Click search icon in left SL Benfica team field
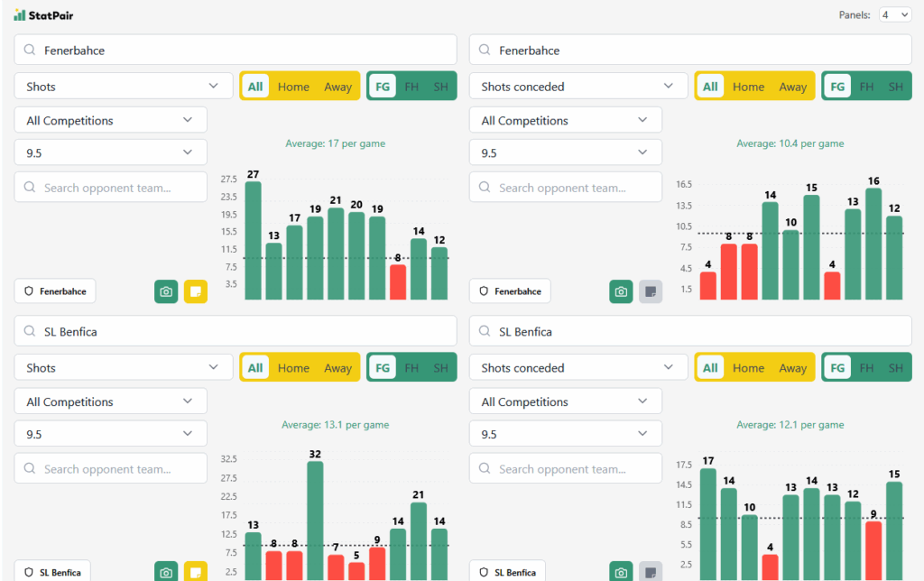The height and width of the screenshot is (581, 924). (x=30, y=331)
